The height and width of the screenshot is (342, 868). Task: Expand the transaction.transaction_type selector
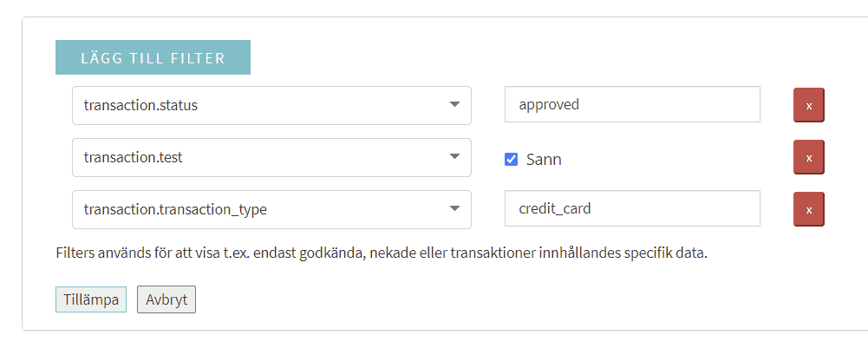click(x=271, y=209)
